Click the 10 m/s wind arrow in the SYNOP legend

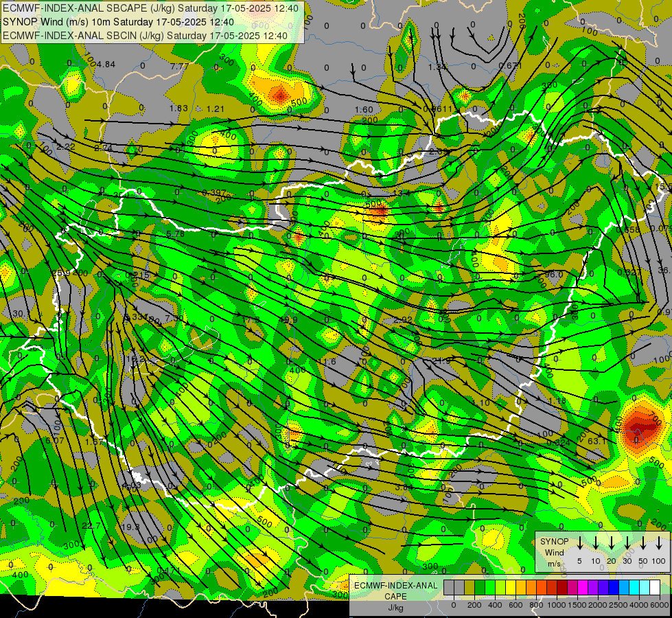coord(596,543)
